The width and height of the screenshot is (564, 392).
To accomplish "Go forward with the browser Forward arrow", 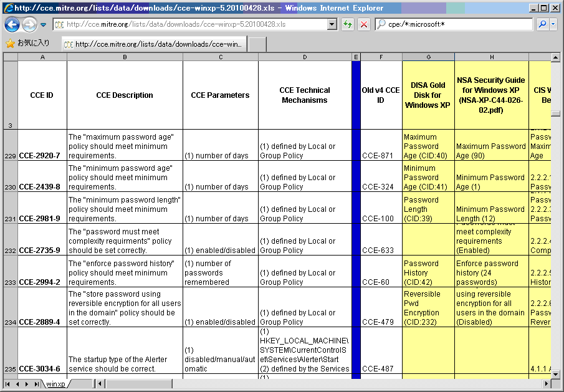I will pyautogui.click(x=29, y=24).
